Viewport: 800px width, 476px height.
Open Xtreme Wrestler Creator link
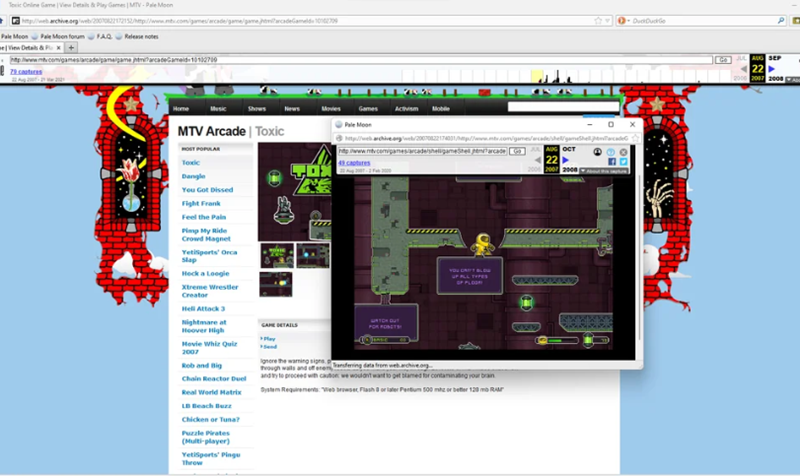(x=210, y=291)
